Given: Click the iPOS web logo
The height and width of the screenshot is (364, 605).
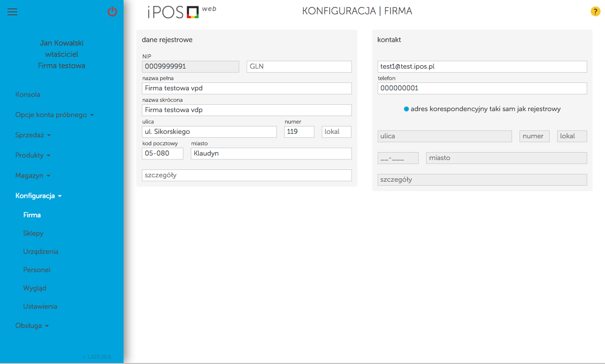Looking at the screenshot, I should (181, 11).
